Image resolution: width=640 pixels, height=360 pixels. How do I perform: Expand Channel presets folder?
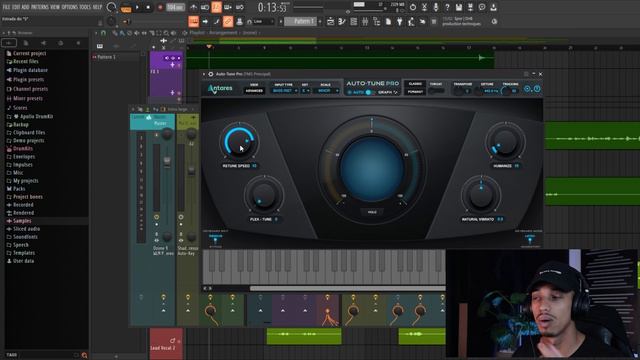pyautogui.click(x=30, y=89)
